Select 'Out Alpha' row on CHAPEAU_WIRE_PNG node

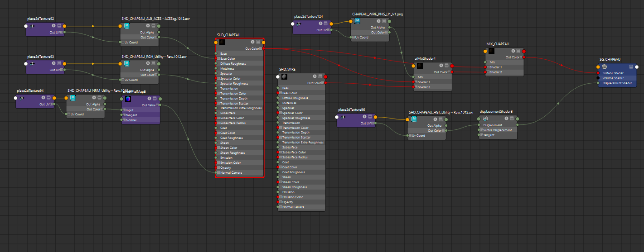pos(370,27)
